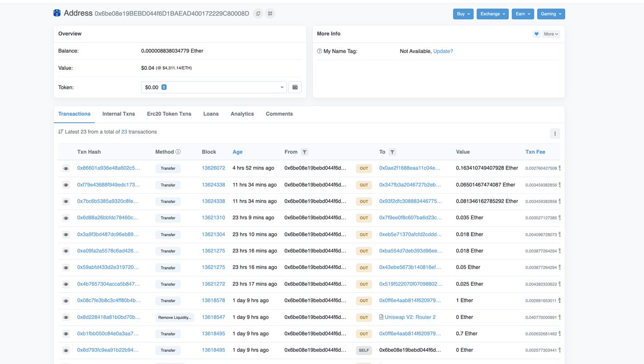Add address to watch list heart icon
The image size is (644, 364).
click(536, 34)
